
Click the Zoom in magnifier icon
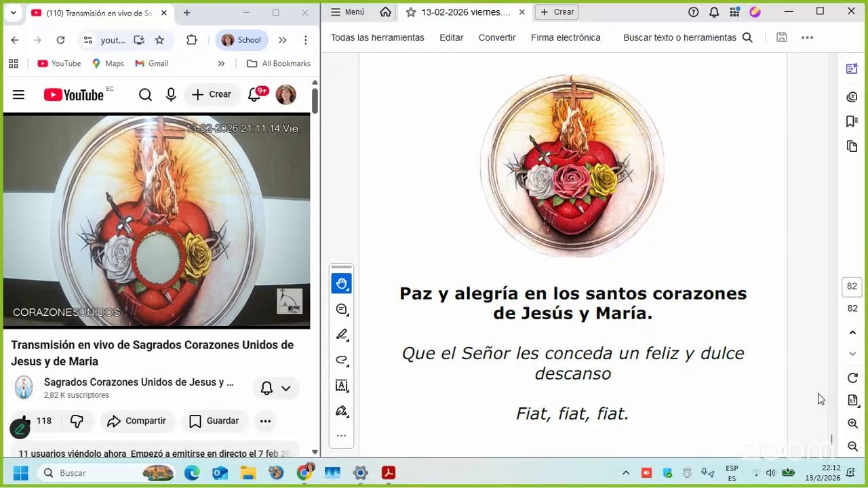853,424
